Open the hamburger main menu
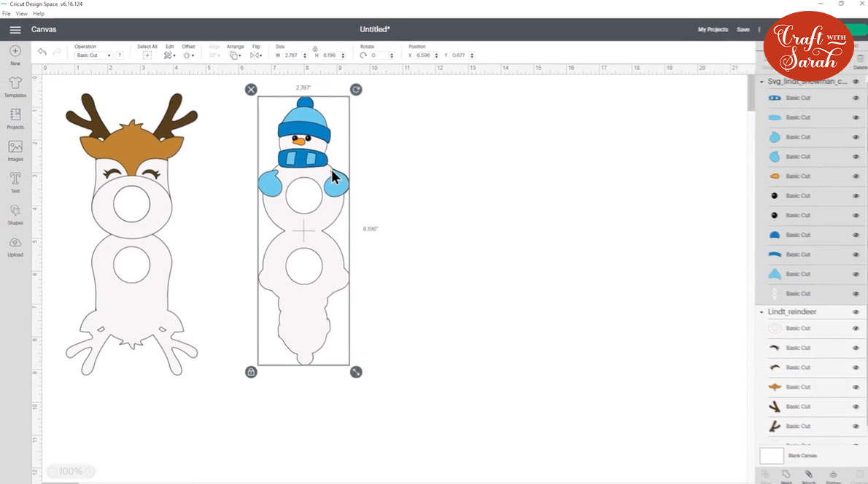Viewport: 868px width, 484px height. tap(15, 30)
